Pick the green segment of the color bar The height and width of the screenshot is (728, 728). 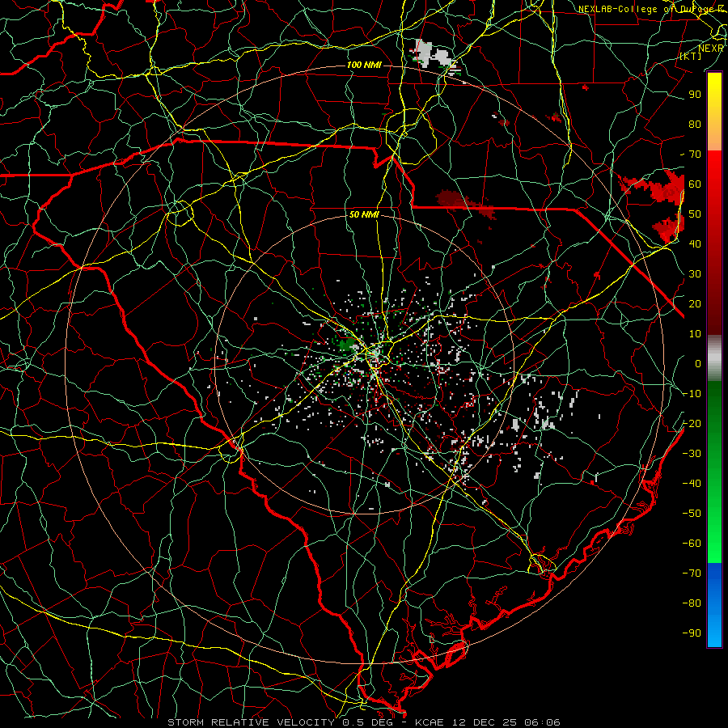(x=714, y=472)
